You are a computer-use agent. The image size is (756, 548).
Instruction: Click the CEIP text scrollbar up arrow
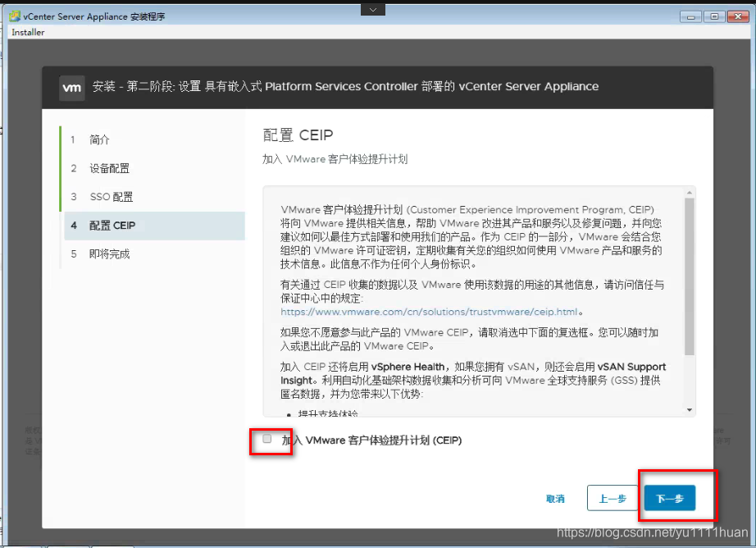click(x=690, y=193)
